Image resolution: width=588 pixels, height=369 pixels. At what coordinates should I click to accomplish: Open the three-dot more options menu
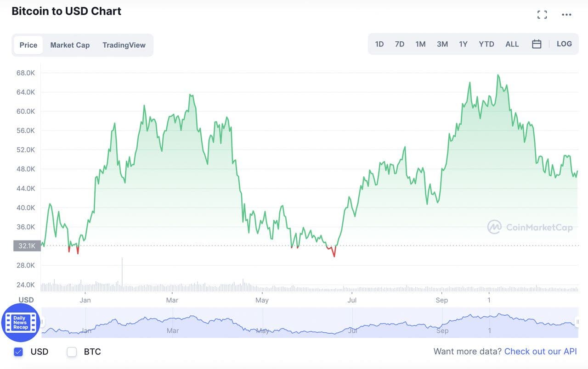(566, 15)
